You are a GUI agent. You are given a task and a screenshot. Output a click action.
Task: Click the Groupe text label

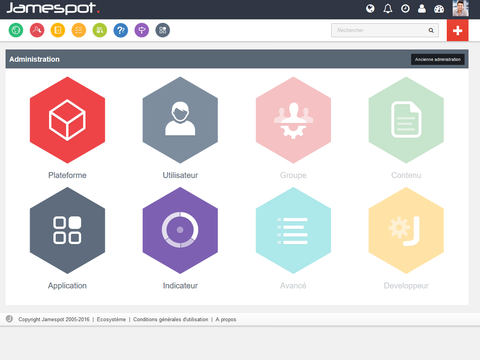293,176
